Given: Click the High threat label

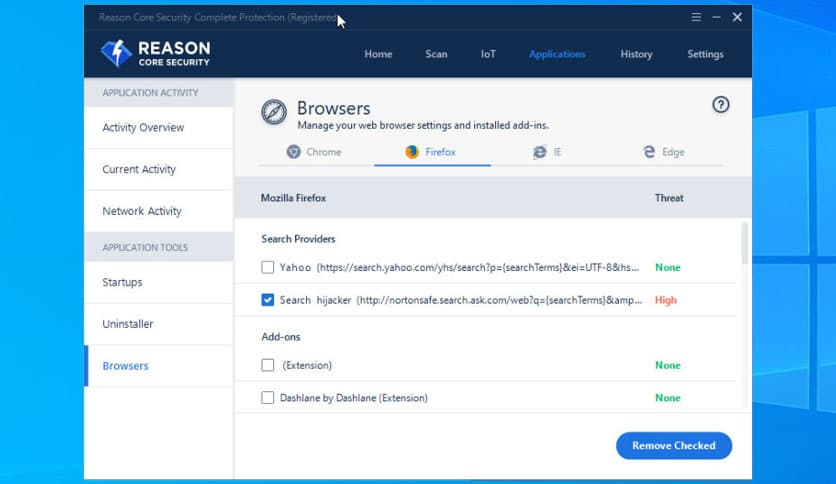Looking at the screenshot, I should [665, 300].
